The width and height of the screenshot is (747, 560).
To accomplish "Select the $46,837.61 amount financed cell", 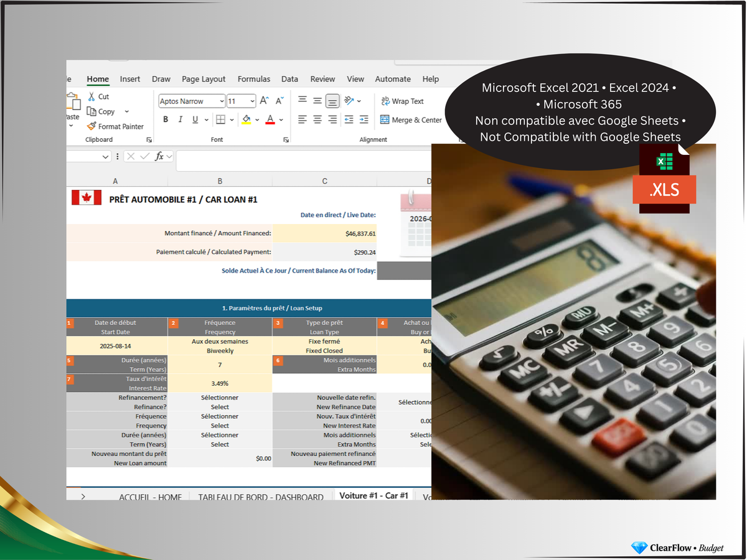I will pyautogui.click(x=324, y=233).
